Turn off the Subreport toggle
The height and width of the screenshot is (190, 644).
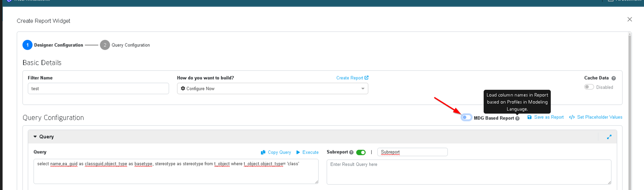click(361, 152)
